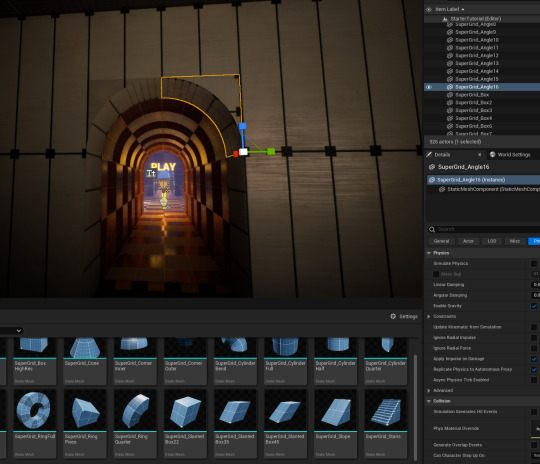Select the SuperGrid_Stairs asset thumbnail
Viewport: 540px width, 464px height.
tap(386, 411)
